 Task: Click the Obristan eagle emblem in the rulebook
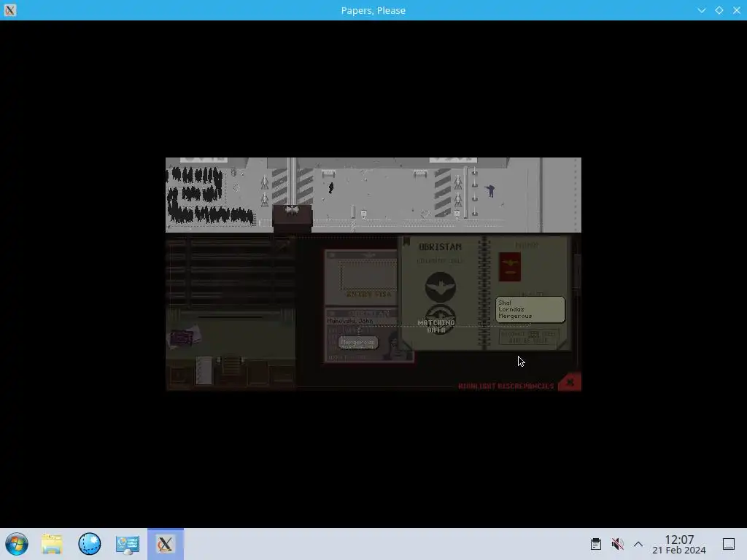coord(440,287)
